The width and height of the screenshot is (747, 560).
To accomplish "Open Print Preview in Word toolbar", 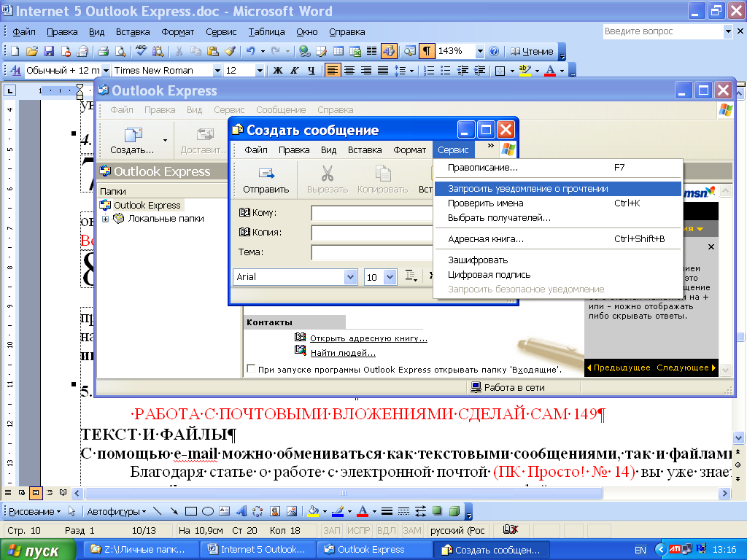I will [x=120, y=51].
